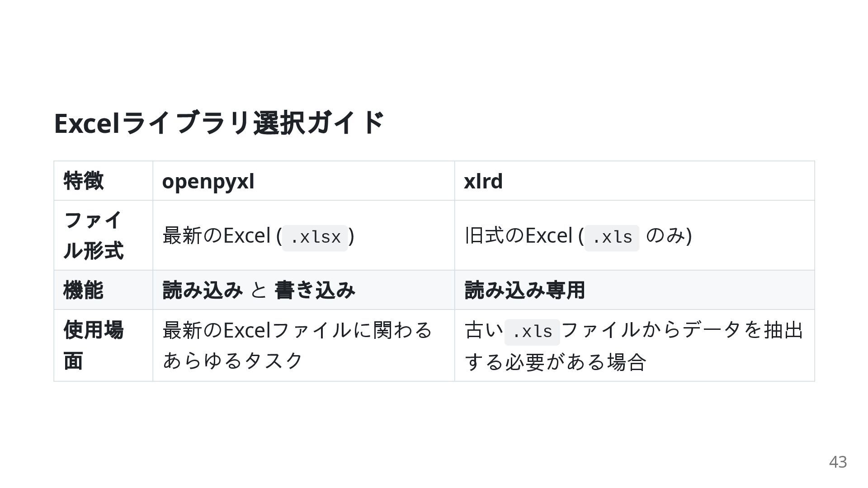Click 旧式のExcel text in xlrd column
Image resolution: width=868 pixels, height=488 pixels.
click(x=518, y=235)
